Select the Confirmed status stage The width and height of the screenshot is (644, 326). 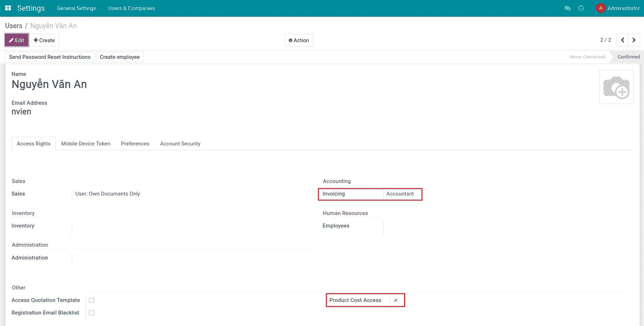pos(628,57)
